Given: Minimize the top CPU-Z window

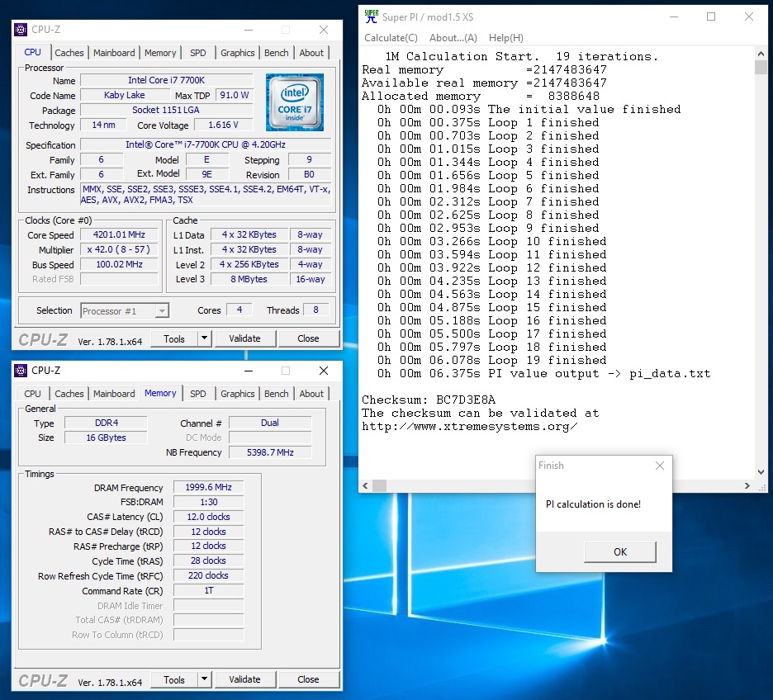Looking at the screenshot, I should coord(249,30).
